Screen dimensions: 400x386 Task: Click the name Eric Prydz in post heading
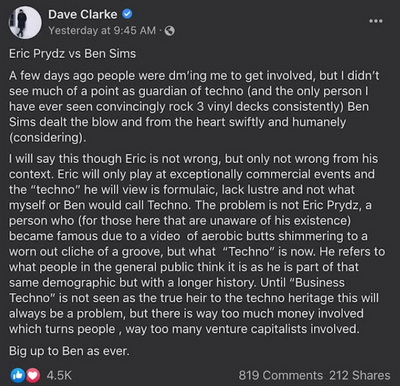(x=37, y=54)
